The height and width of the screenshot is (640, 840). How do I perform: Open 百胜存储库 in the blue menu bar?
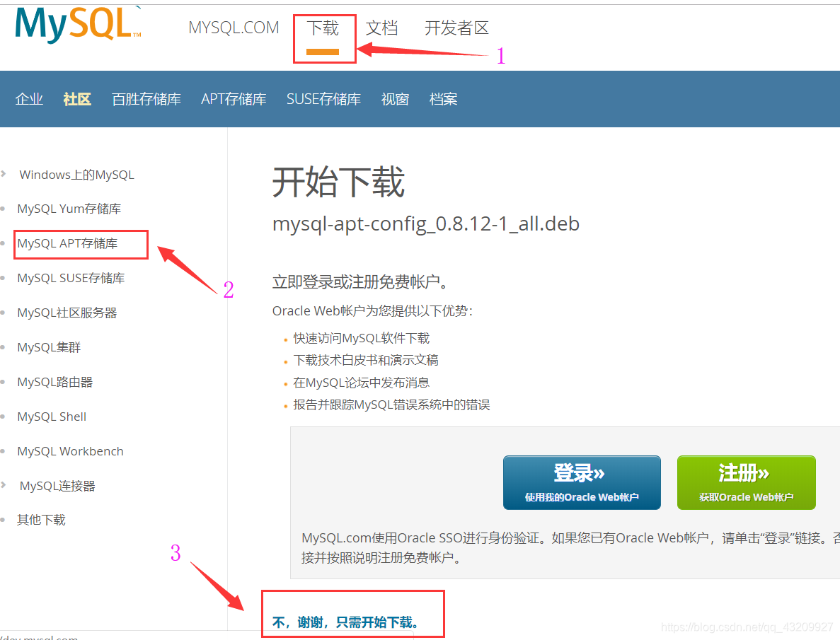coord(146,99)
